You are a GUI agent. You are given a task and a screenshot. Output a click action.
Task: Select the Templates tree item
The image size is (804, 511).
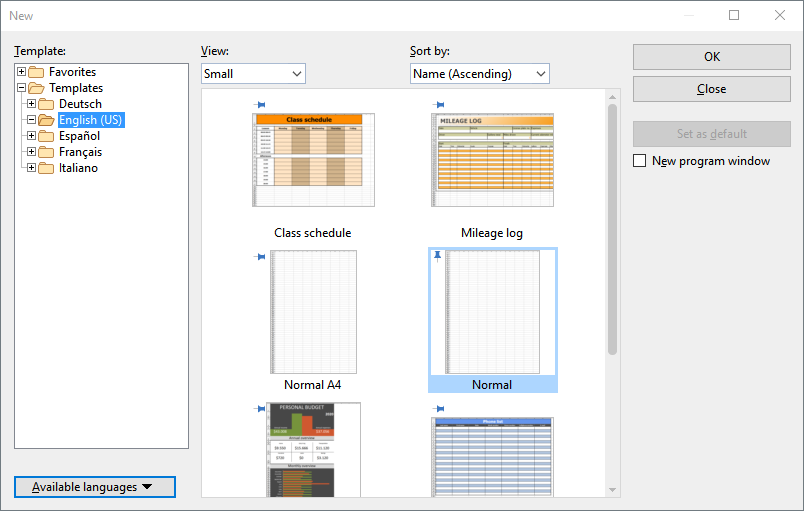point(76,88)
